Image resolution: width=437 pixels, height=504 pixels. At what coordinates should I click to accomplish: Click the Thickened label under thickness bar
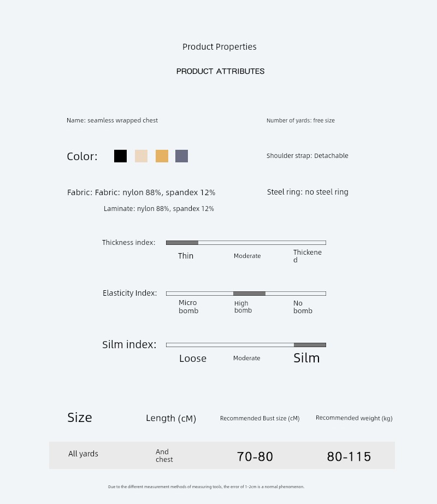tap(308, 256)
